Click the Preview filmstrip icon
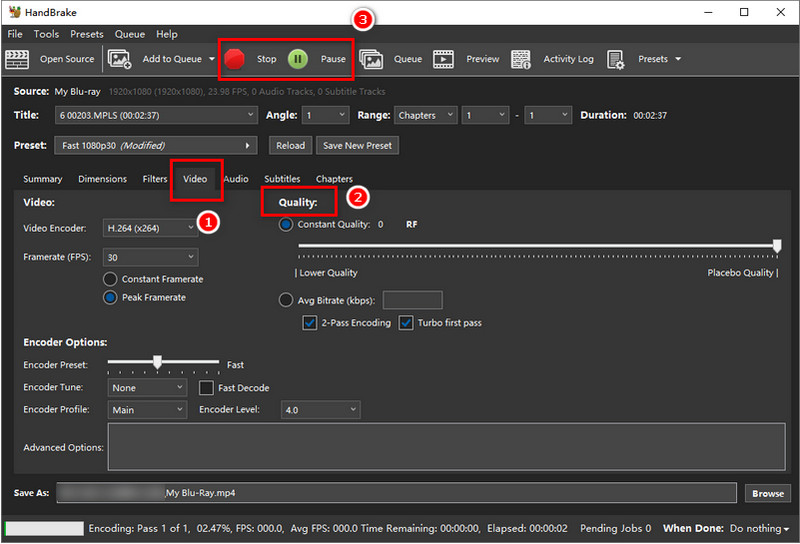This screenshot has width=800, height=544. [443, 59]
